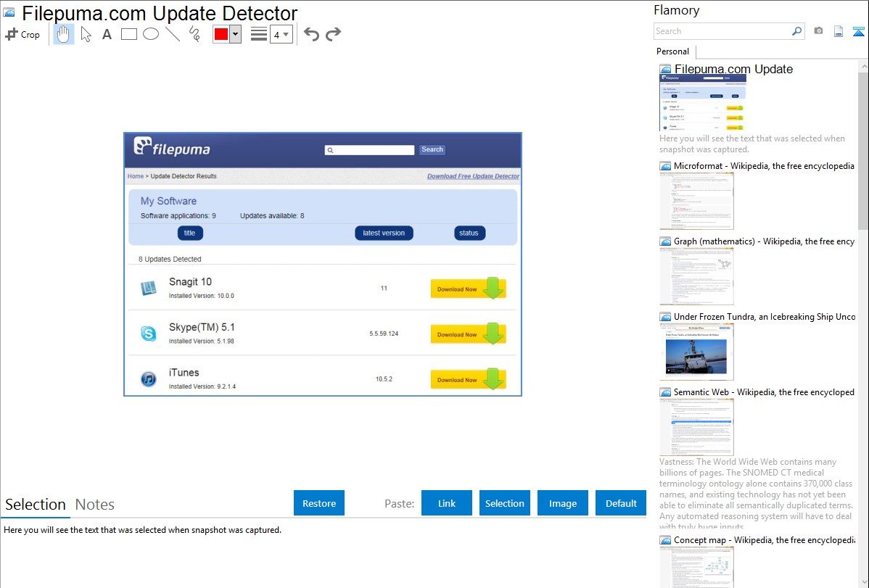
Task: Click the status column header button
Action: pyautogui.click(x=469, y=233)
